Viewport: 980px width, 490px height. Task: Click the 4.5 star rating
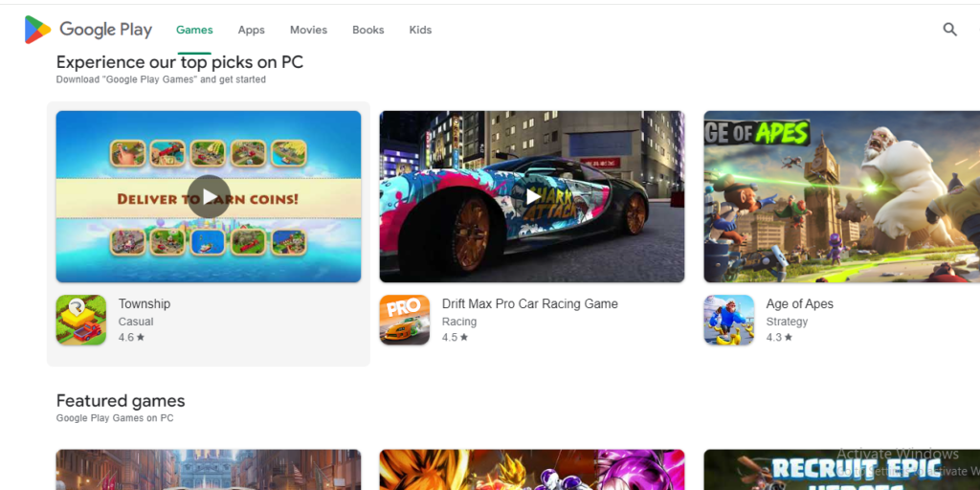click(x=455, y=338)
